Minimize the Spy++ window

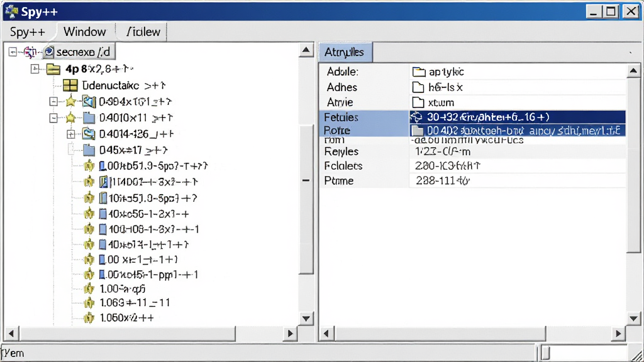[594, 11]
